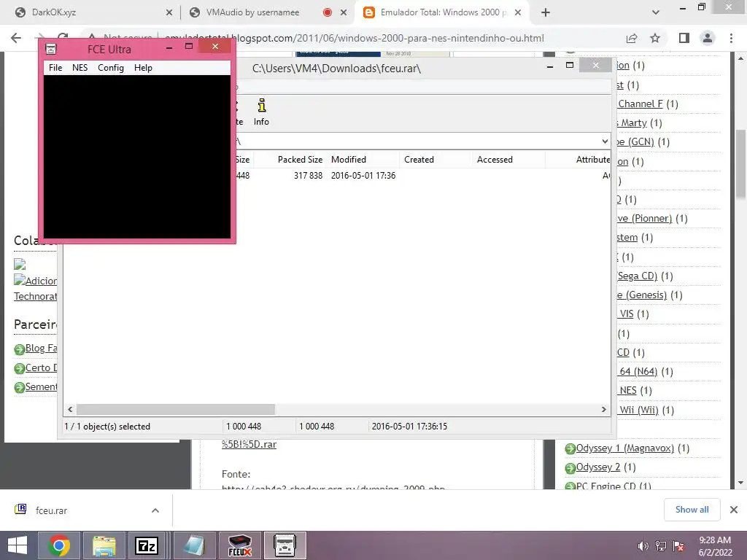The height and width of the screenshot is (560, 747).
Task: Open Blog Fa partner link
Action: click(41, 348)
